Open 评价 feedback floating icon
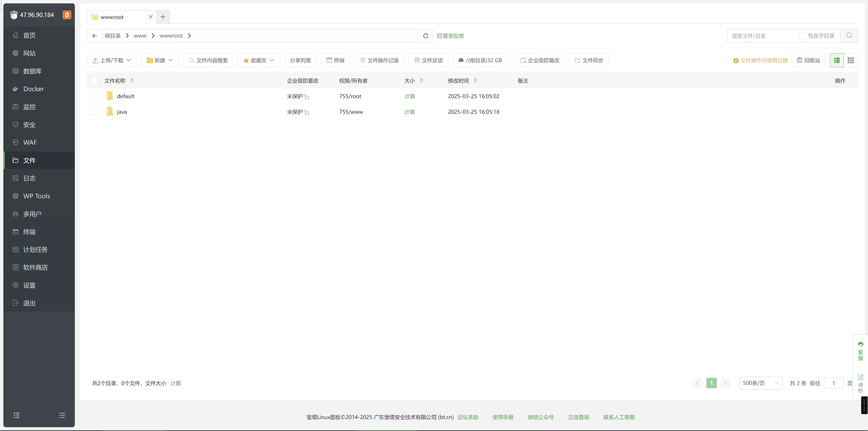Screen dimensions: 868x431 861,384
